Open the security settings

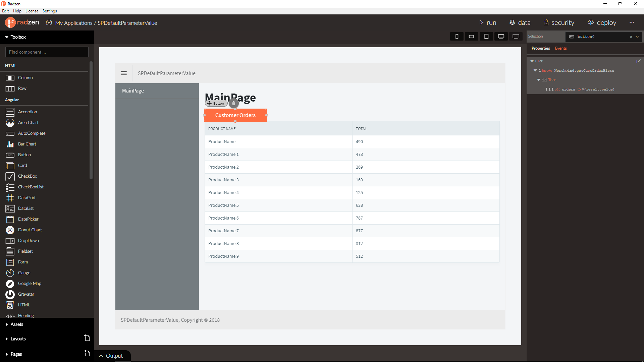pyautogui.click(x=559, y=22)
